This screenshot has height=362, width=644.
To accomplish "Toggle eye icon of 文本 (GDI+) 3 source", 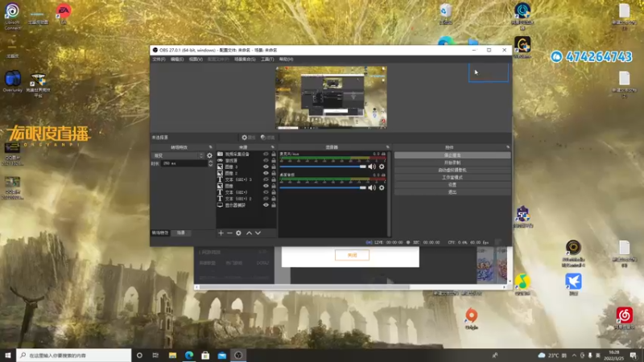I will (x=266, y=179).
